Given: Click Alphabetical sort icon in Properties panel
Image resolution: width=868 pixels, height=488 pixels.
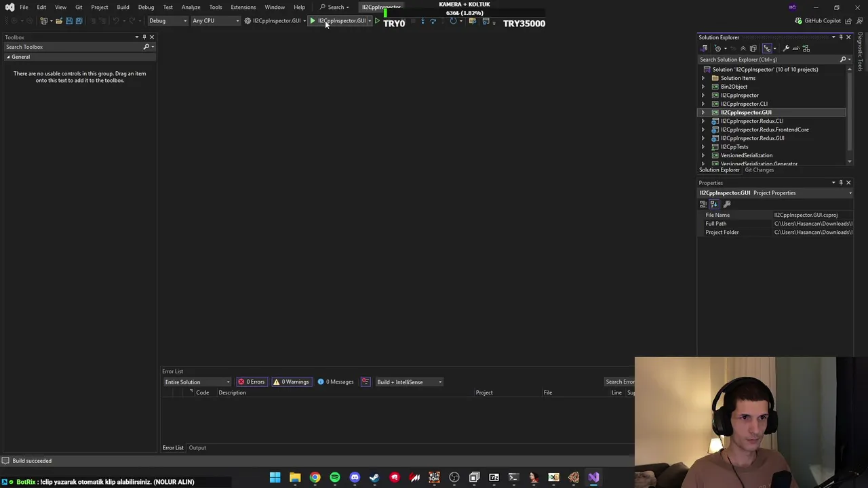Looking at the screenshot, I should pyautogui.click(x=714, y=204).
